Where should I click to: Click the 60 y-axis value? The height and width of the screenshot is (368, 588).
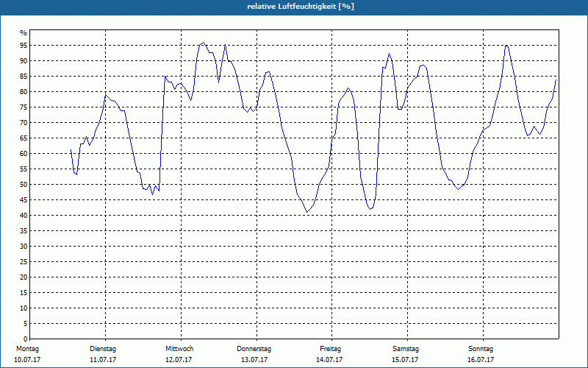(24, 154)
